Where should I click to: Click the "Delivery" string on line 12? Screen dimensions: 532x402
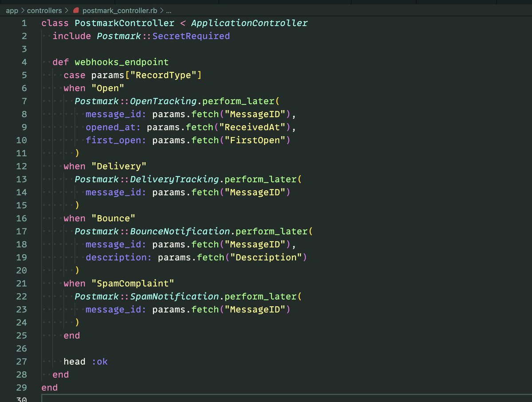tap(119, 166)
